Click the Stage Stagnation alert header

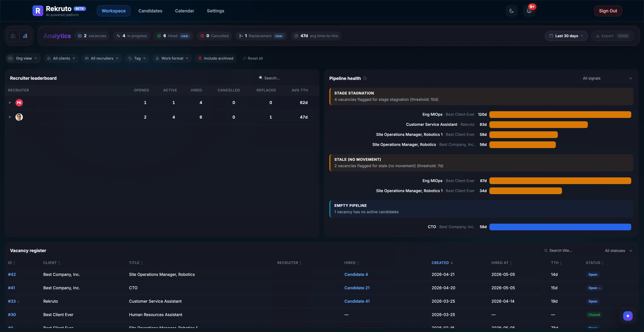click(x=481, y=96)
